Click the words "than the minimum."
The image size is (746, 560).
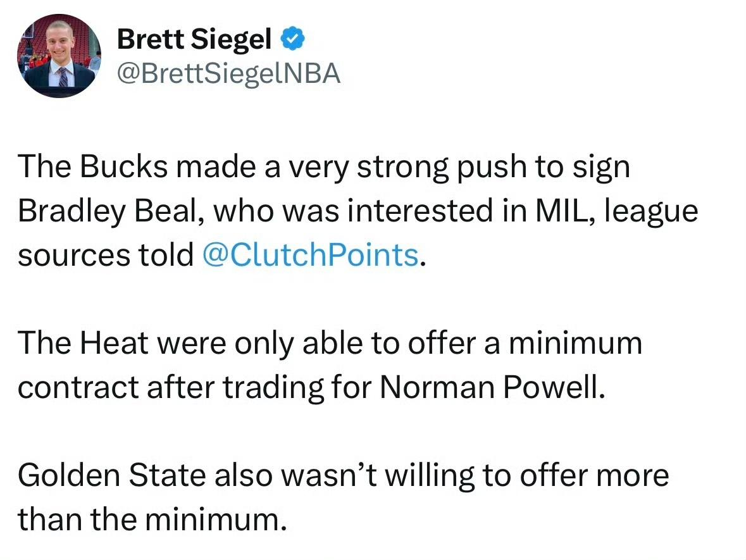152,519
